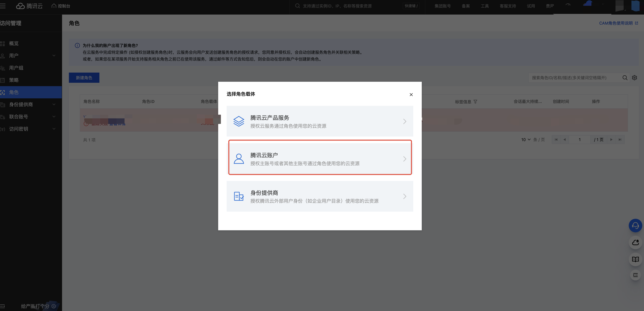
Task: Go to 控制台 home
Action: tap(61, 6)
